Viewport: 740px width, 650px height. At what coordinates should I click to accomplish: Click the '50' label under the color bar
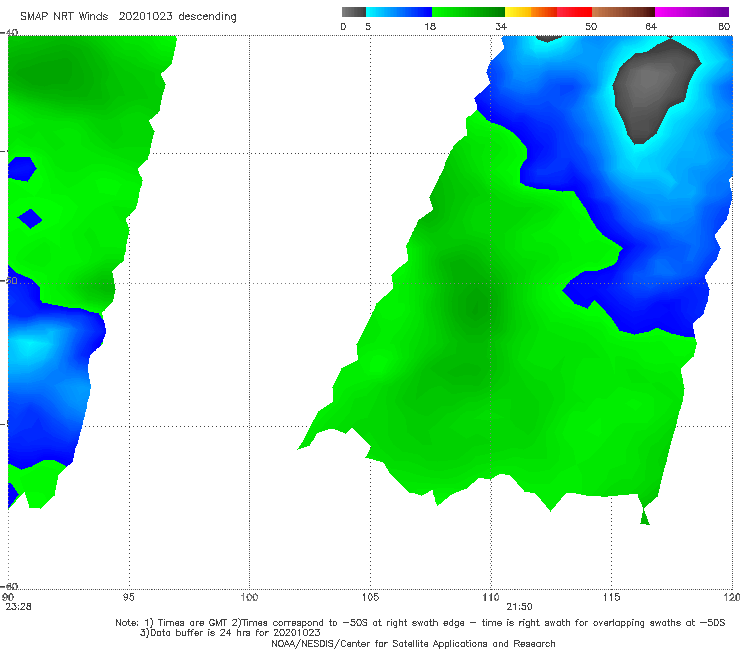pyautogui.click(x=591, y=26)
